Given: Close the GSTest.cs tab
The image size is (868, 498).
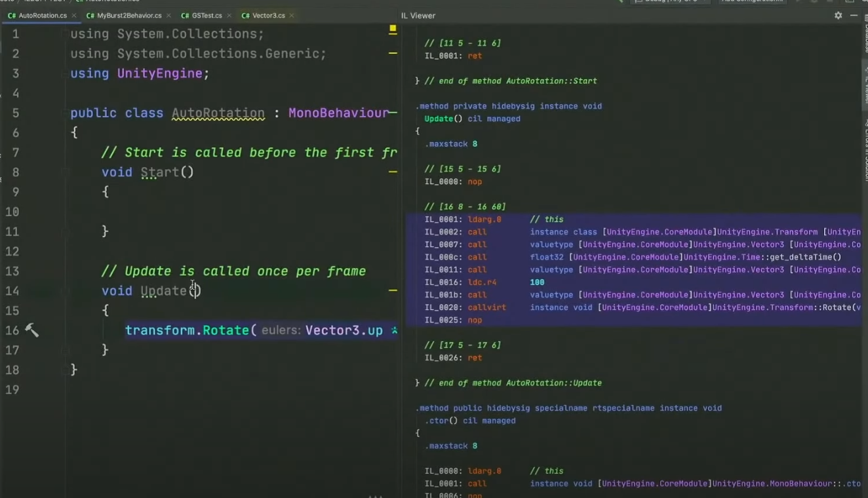Looking at the screenshot, I should coord(229,15).
